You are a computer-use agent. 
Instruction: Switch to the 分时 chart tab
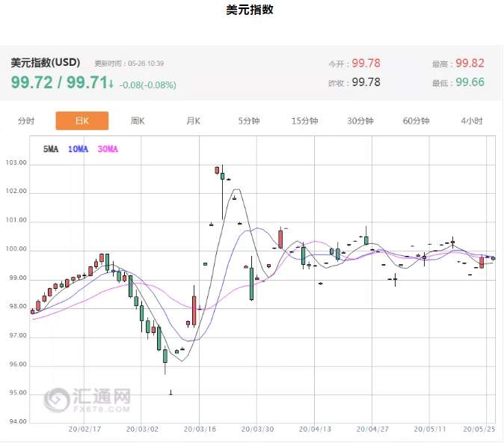point(26,121)
